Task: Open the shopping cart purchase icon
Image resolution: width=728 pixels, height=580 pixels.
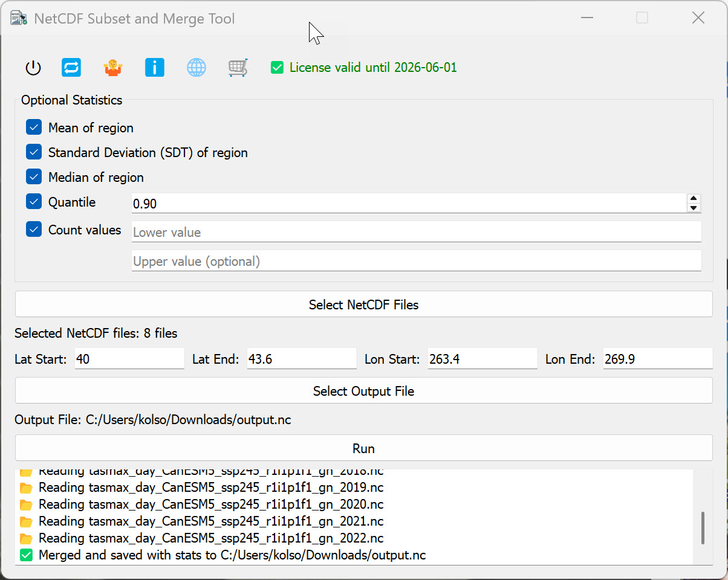Action: tap(238, 68)
